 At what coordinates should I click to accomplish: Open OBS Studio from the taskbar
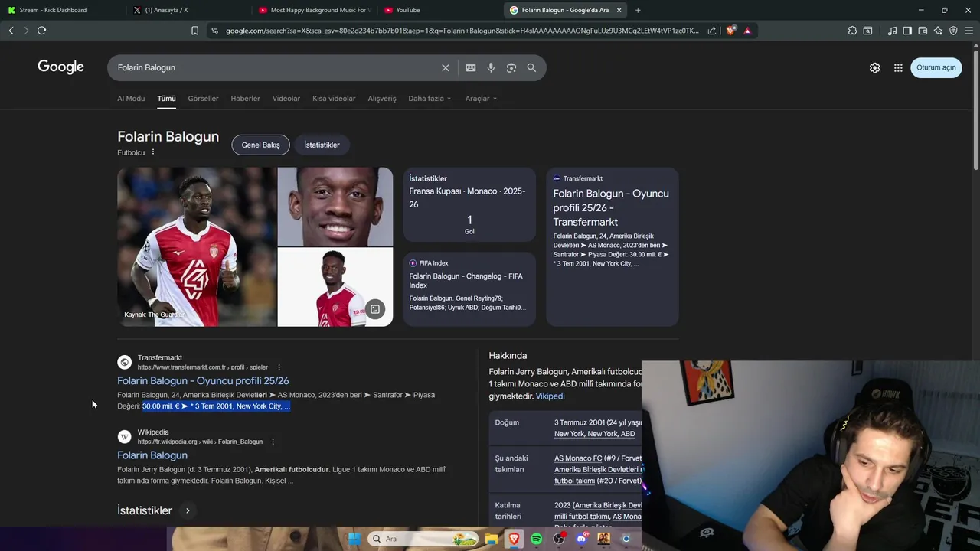(x=559, y=539)
